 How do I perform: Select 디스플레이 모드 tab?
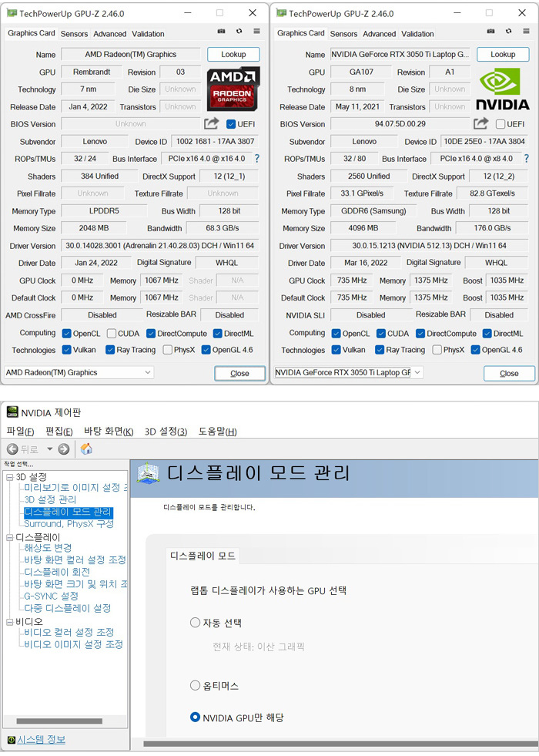(203, 556)
